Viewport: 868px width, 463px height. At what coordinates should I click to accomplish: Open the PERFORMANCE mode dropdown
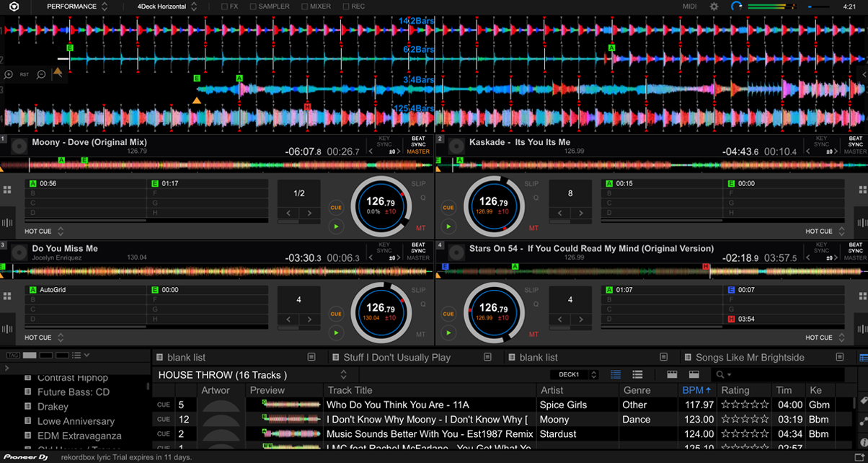pyautogui.click(x=76, y=6)
